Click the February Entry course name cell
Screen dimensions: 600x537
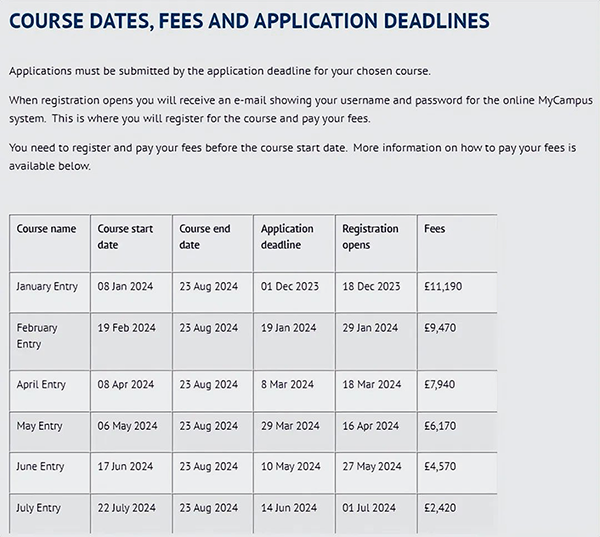coord(38,335)
